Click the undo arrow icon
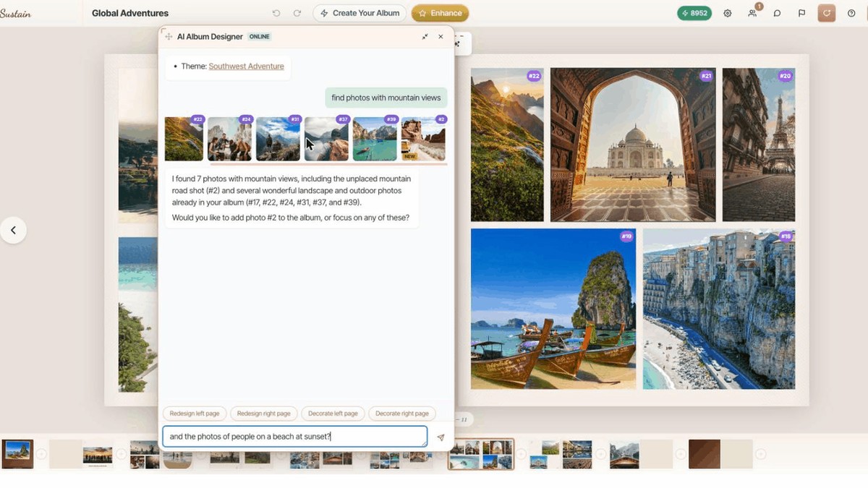Viewport: 868px width, 488px height. (x=276, y=13)
